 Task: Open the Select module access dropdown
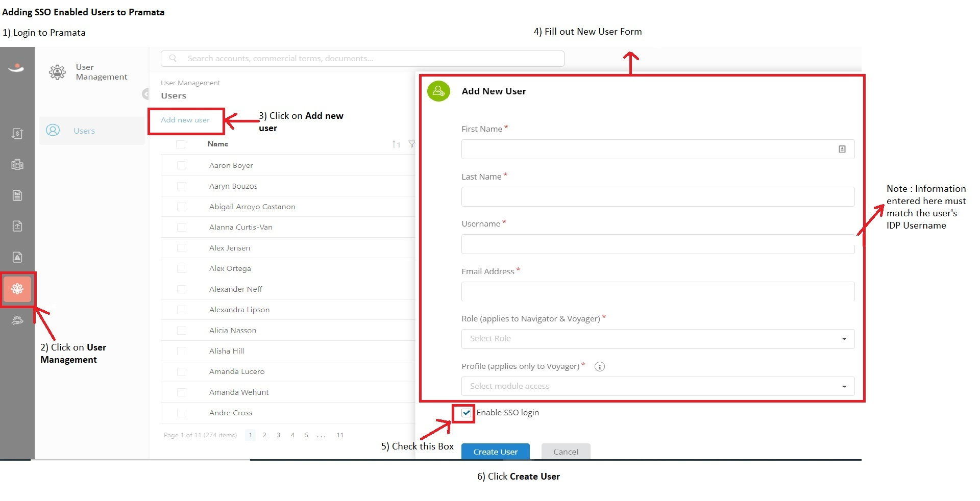(658, 386)
